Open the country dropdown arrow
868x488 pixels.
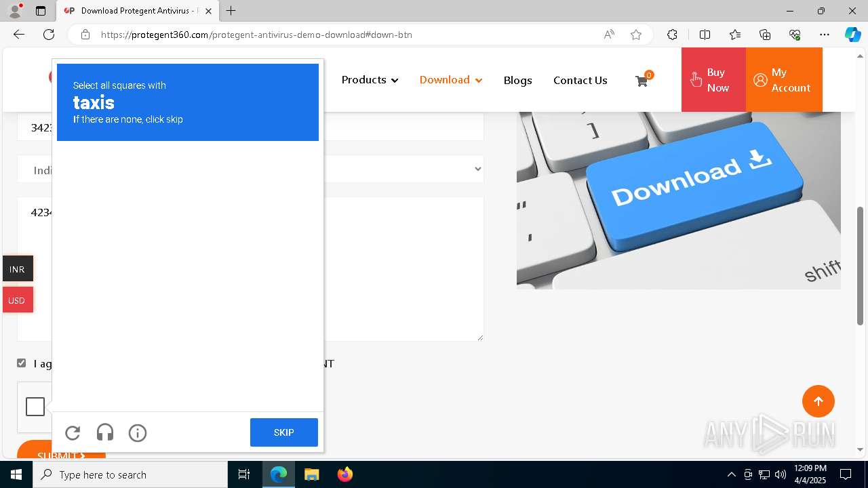478,169
